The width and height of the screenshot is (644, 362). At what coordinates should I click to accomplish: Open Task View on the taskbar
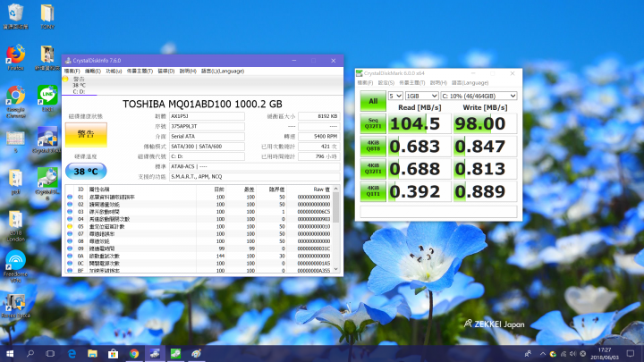click(50, 353)
